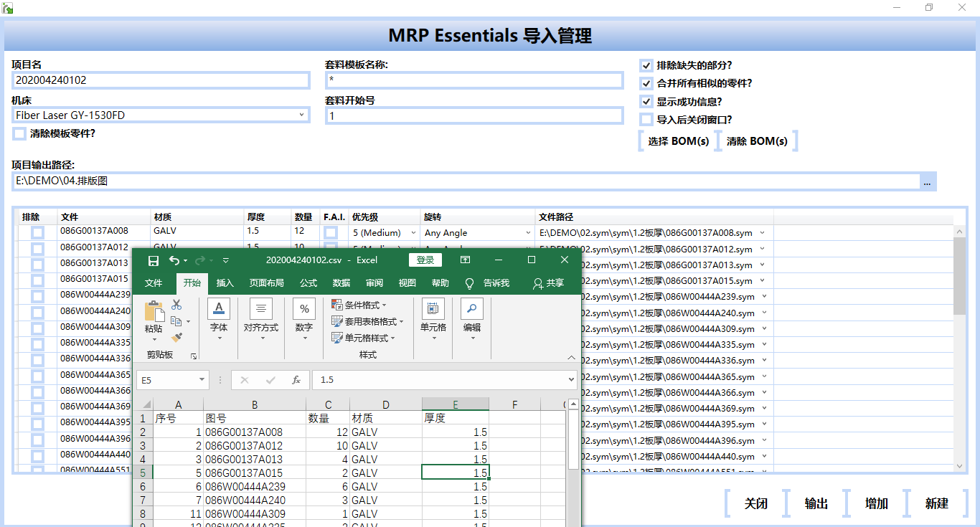Click the Tell Me (告诉我) lightbulb icon
The width and height of the screenshot is (980, 527).
point(470,283)
